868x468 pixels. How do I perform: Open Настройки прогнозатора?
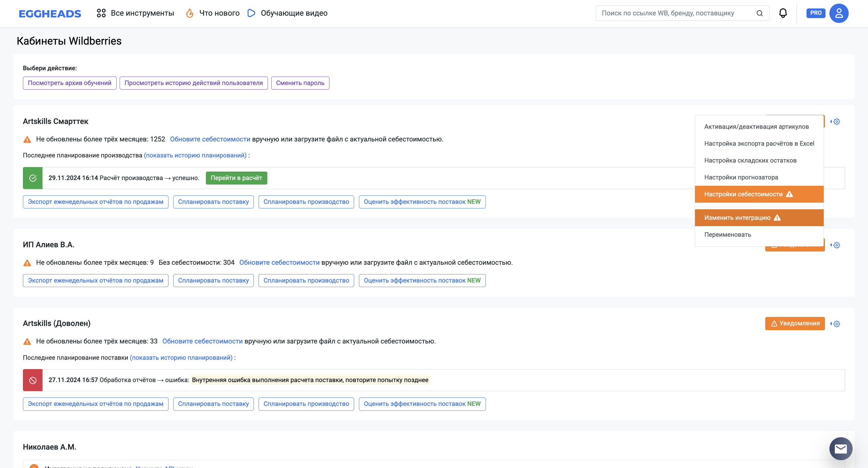click(759, 177)
